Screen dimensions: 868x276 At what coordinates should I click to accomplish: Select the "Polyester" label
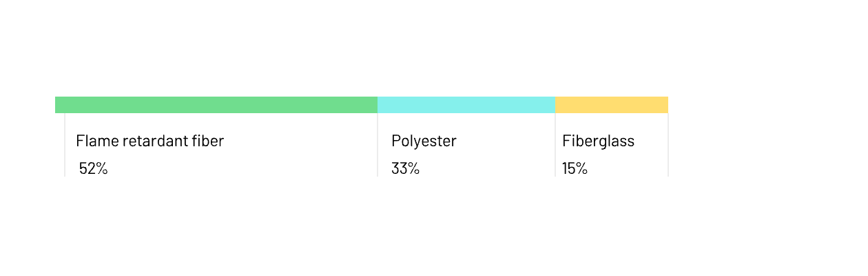tap(424, 141)
